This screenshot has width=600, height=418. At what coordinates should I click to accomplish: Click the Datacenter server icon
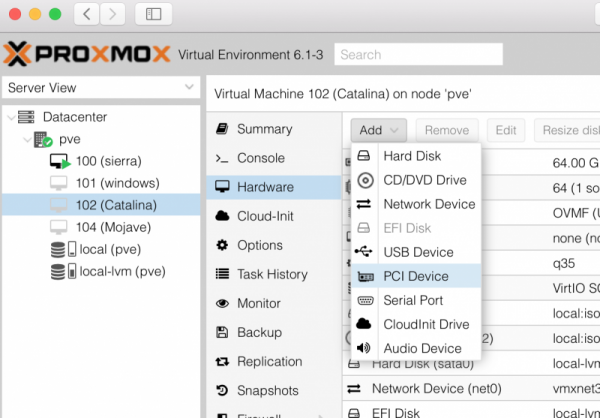click(x=26, y=117)
